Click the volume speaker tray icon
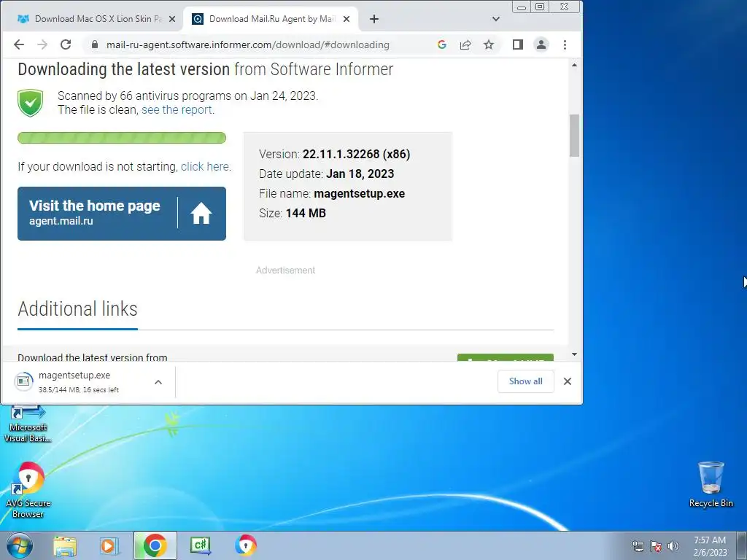Image resolution: width=747 pixels, height=560 pixels. pyautogui.click(x=673, y=546)
